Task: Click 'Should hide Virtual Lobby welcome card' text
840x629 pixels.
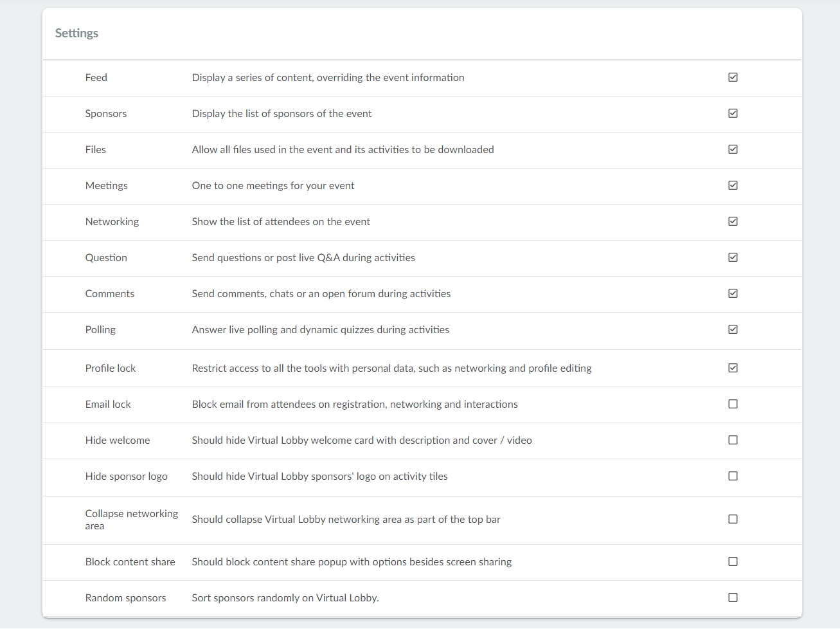Action: (x=362, y=441)
